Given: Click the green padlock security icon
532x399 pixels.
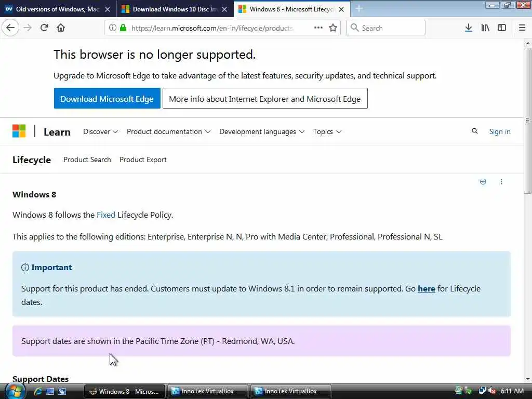Looking at the screenshot, I should click(124, 28).
